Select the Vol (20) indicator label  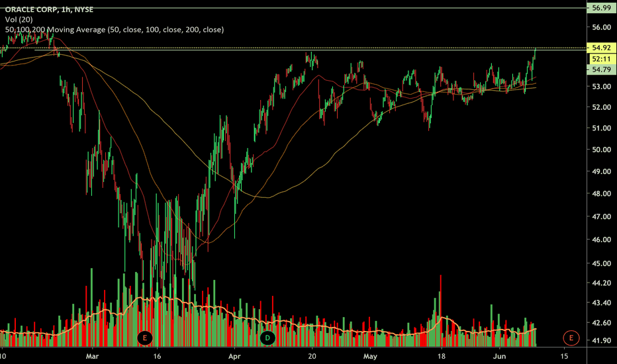pyautogui.click(x=19, y=20)
